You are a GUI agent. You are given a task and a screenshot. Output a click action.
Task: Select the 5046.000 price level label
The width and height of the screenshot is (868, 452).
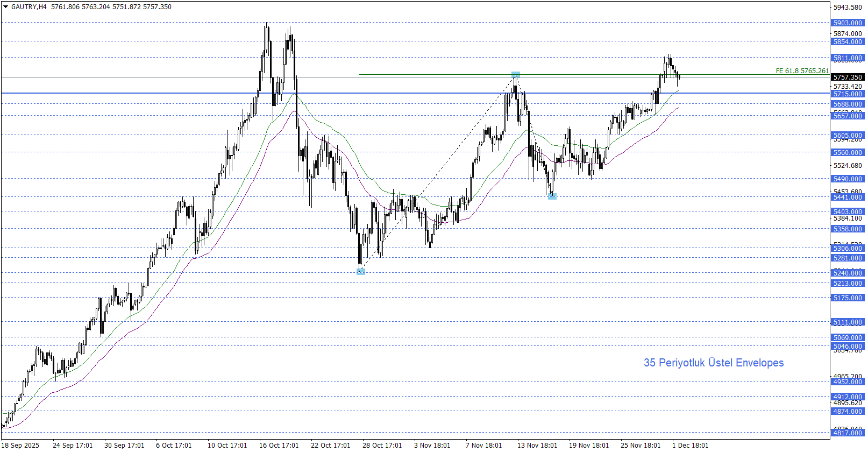click(848, 347)
